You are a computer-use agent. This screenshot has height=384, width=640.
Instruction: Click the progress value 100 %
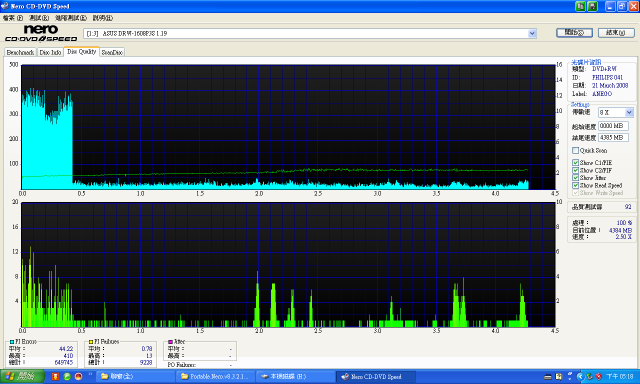coord(624,223)
